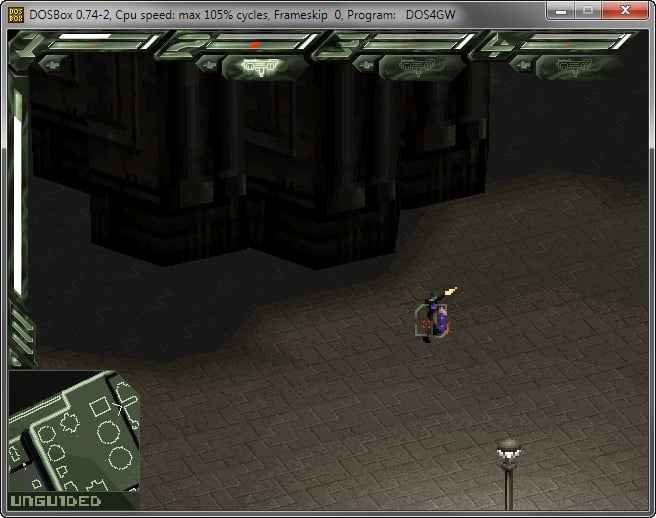Click the striped group buttons on left panel
This screenshot has width=656, height=518.
[x=21, y=337]
